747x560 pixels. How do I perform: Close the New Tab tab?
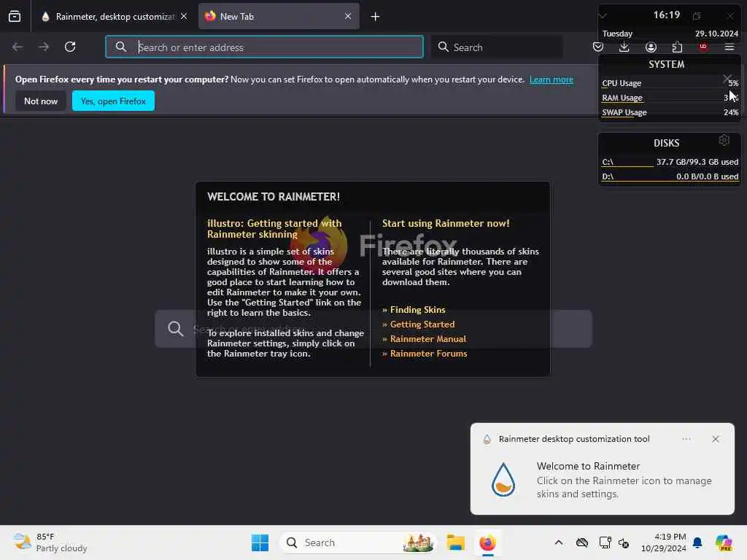click(348, 17)
